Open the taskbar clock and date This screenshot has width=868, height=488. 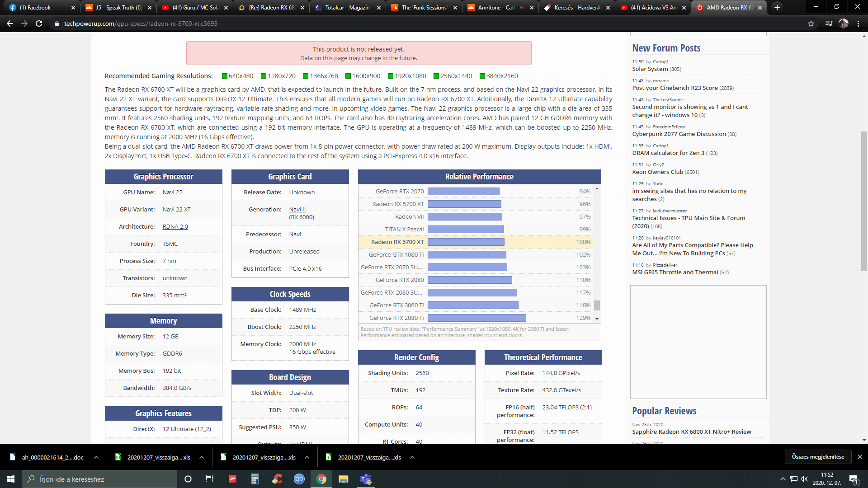coord(827,479)
